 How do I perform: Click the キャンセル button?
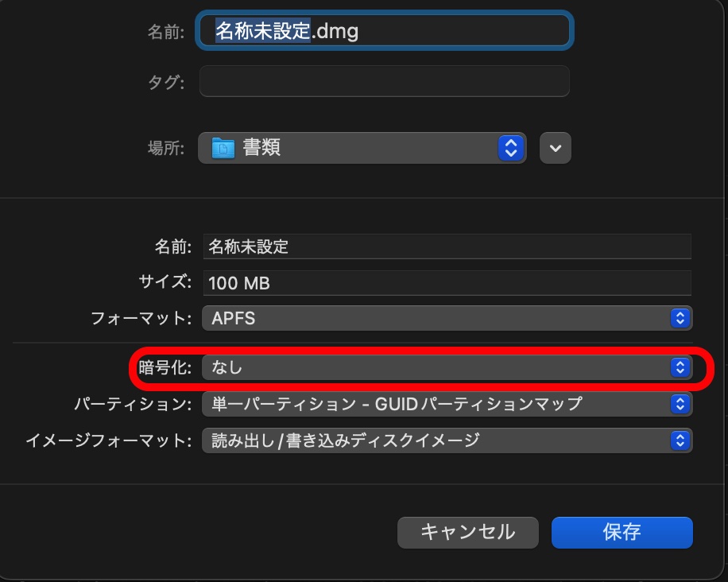[x=468, y=532]
